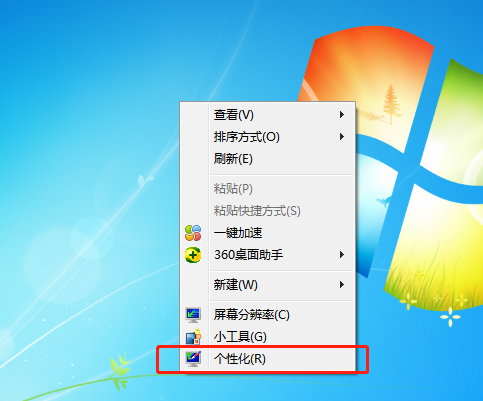
Task: Expand the 排序方式(O) submenu arrow
Action: [342, 137]
